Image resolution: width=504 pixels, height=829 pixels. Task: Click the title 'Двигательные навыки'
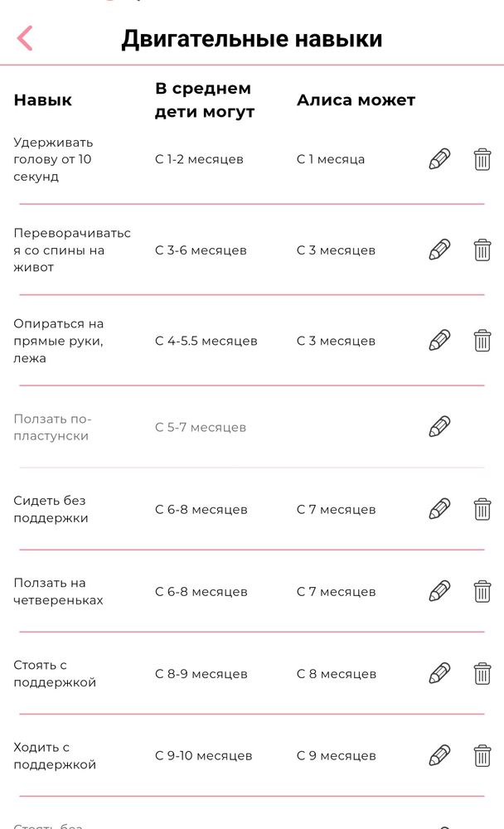coord(252,36)
